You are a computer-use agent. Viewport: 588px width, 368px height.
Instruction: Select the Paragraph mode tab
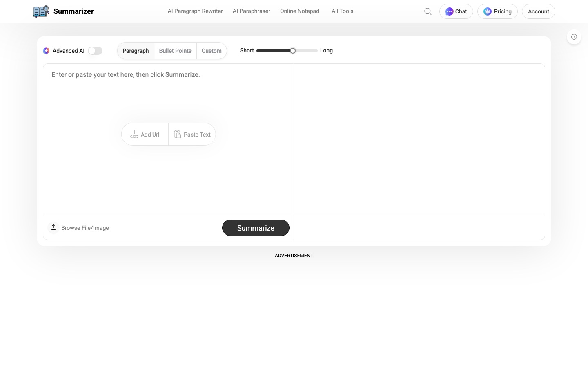(x=136, y=51)
